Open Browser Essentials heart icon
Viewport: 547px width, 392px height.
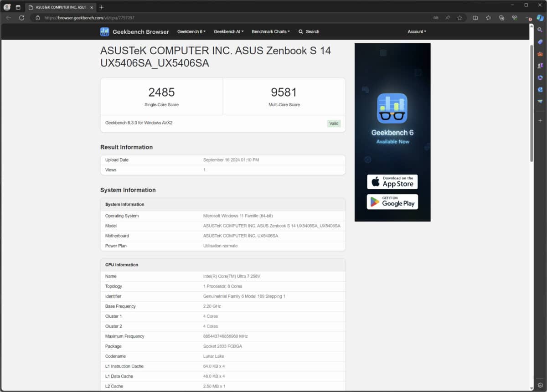515,18
